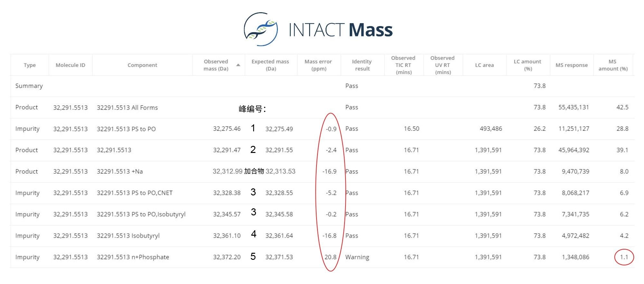Click observed mass 32,345.57
The image size is (644, 284).
coord(227,214)
